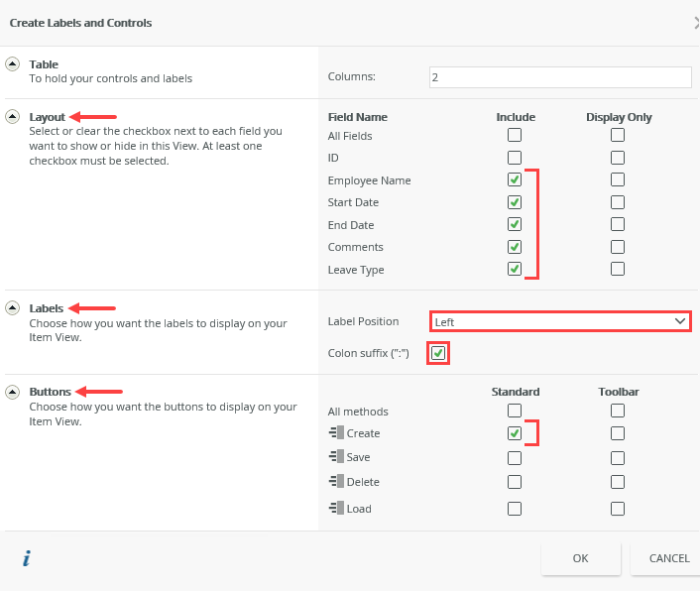Click the 'Comments' field label
Viewport: 700px width, 591px height.
(x=355, y=247)
